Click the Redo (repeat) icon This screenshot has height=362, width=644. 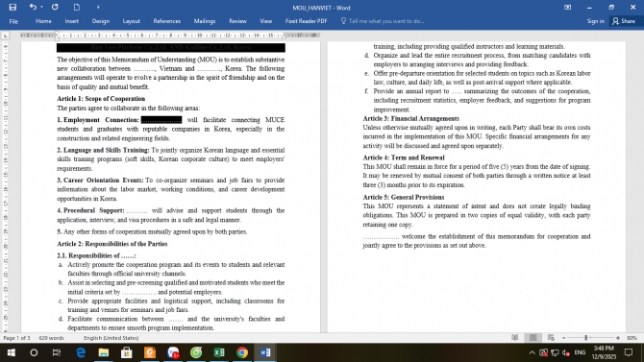(55, 7)
